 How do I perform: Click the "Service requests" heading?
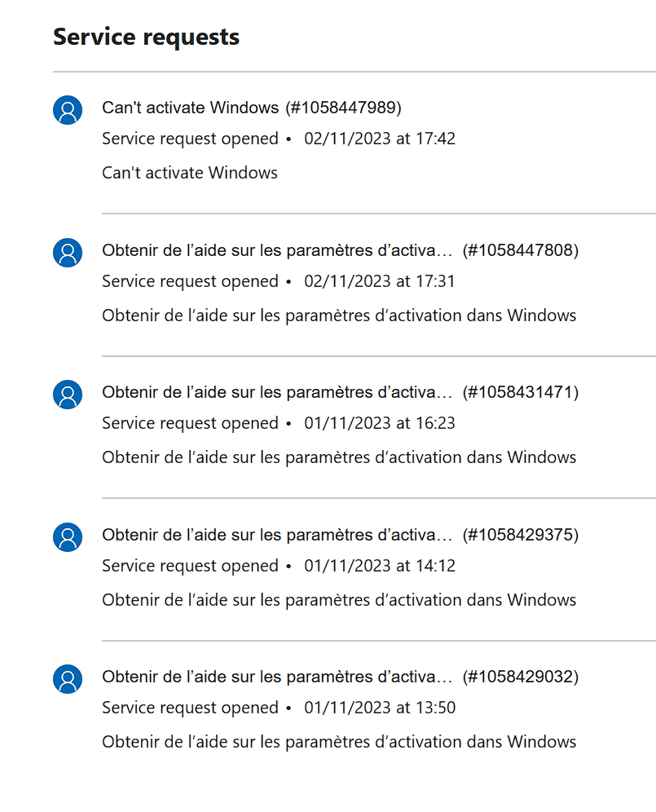coord(146,37)
